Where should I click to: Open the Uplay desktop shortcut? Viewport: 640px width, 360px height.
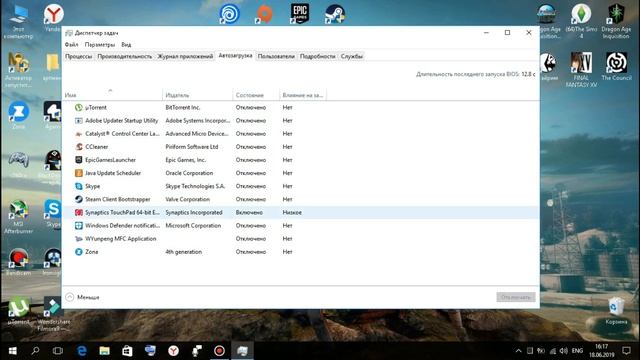tap(229, 13)
